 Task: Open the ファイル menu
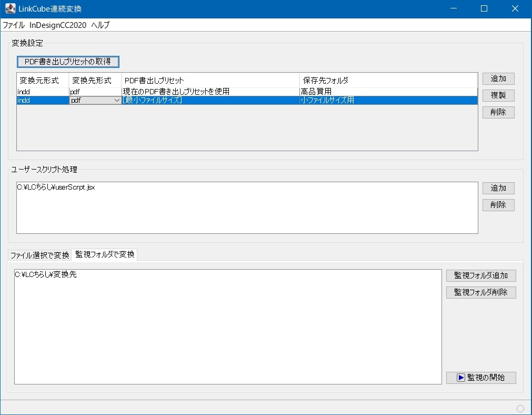14,25
